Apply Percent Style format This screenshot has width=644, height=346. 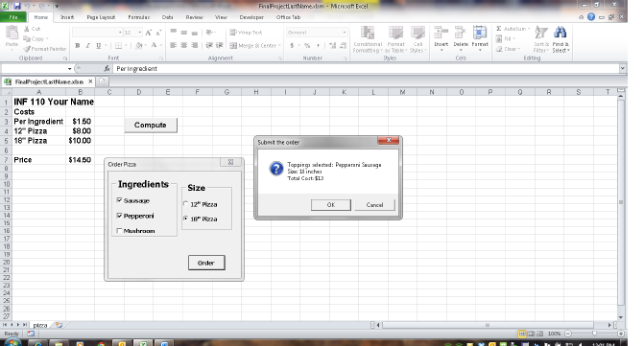[307, 45]
